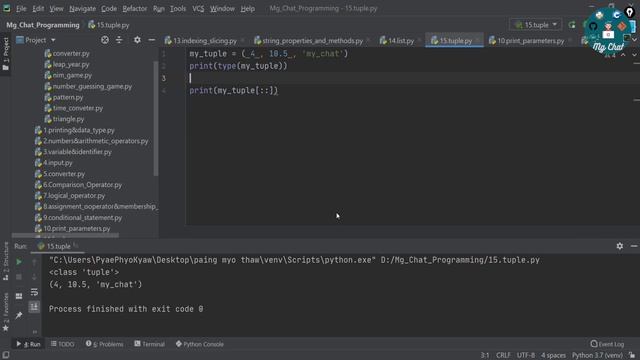The height and width of the screenshot is (360, 640).
Task: Open the TODO tool window
Action: [x=62, y=344]
